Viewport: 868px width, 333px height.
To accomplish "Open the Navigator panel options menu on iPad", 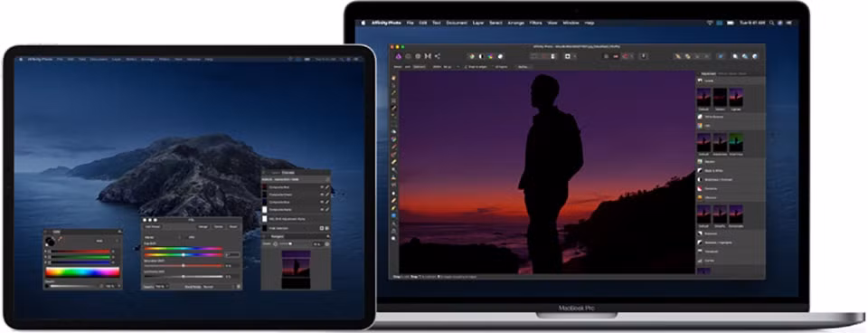I will pos(327,236).
